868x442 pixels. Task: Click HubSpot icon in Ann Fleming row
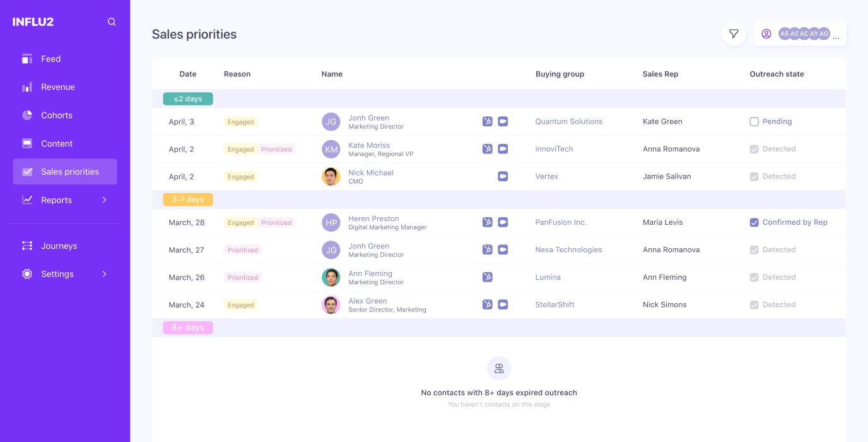487,277
